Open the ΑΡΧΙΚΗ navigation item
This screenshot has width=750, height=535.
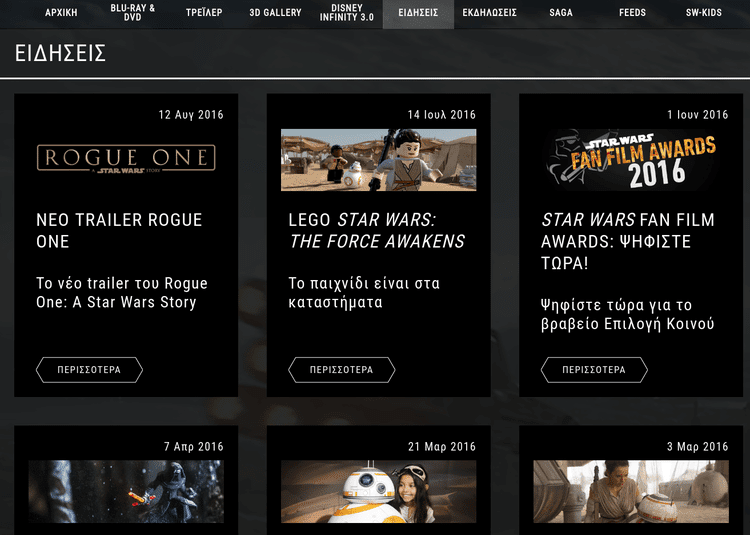(x=61, y=13)
